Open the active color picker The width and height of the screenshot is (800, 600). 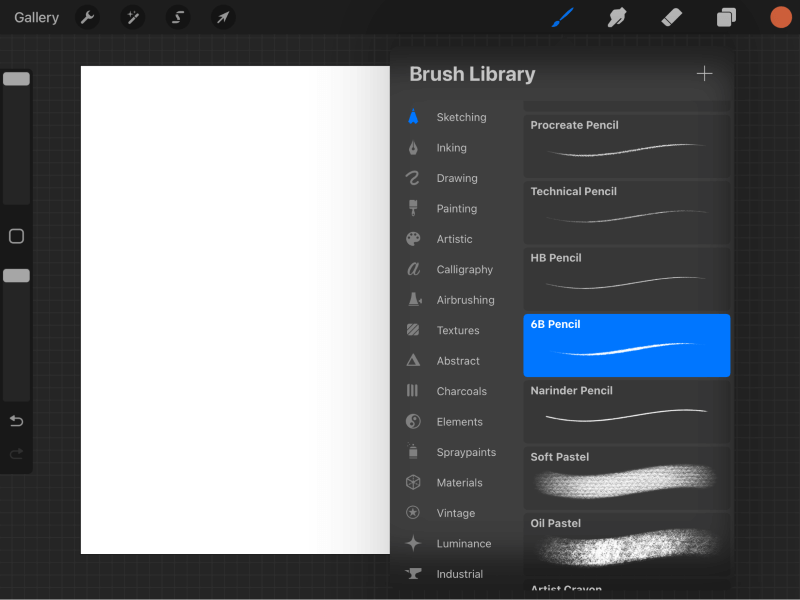click(781, 17)
